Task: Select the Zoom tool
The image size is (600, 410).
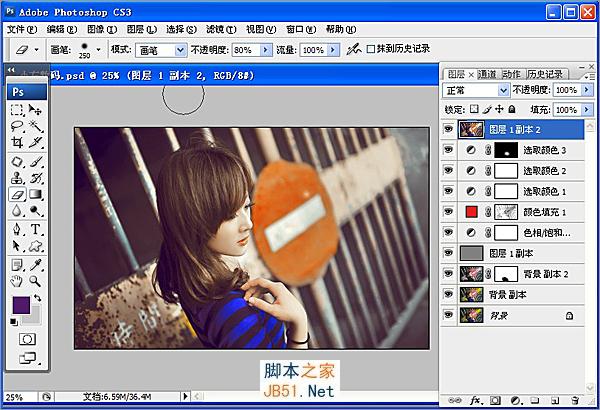Action: click(x=36, y=281)
